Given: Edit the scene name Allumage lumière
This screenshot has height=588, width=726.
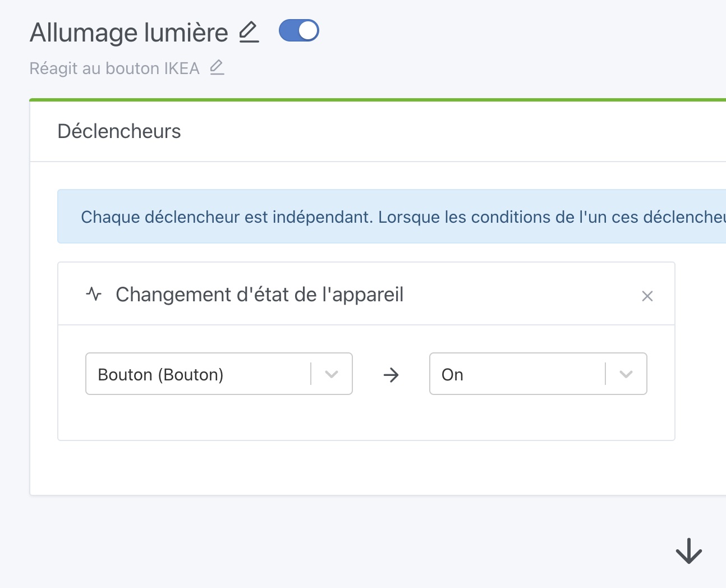Looking at the screenshot, I should click(x=249, y=32).
